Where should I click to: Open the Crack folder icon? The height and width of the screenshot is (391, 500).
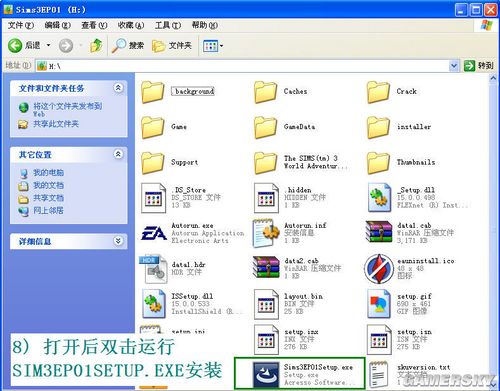378,92
